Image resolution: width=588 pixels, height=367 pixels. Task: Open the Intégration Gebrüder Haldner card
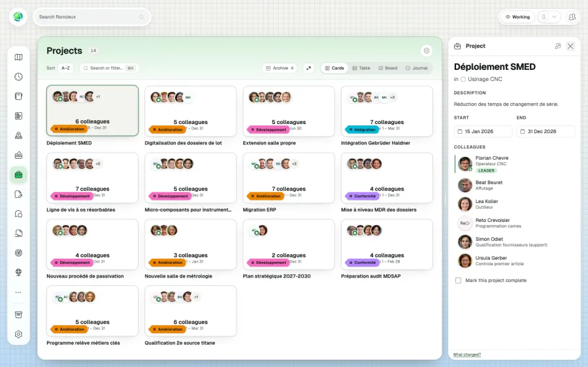[x=387, y=111]
